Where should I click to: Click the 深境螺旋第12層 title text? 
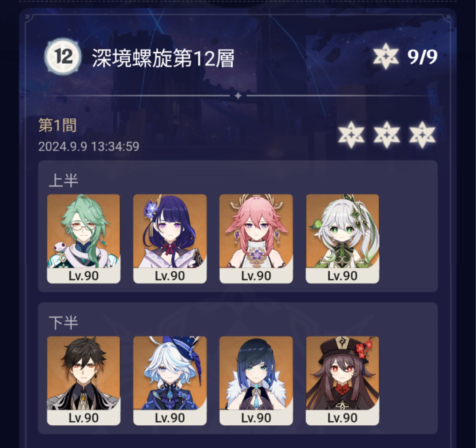163,58
